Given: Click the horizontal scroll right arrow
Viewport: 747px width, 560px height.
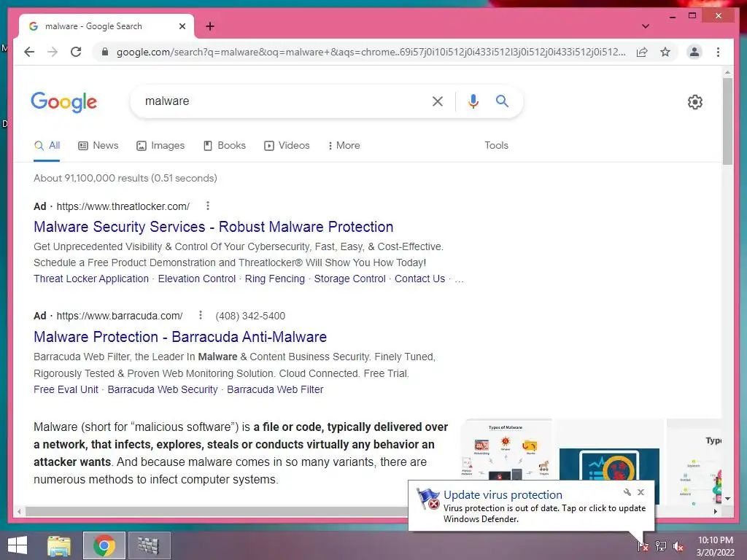Looking at the screenshot, I should (715, 511).
